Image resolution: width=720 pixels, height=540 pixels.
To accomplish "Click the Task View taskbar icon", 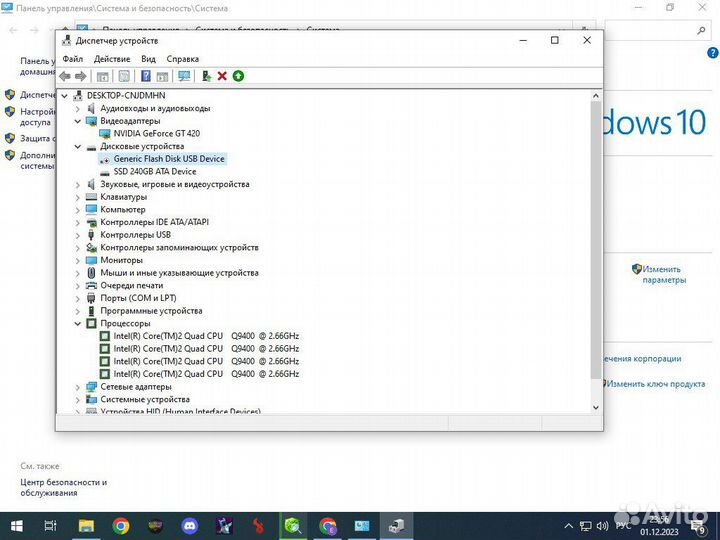I will (51, 526).
